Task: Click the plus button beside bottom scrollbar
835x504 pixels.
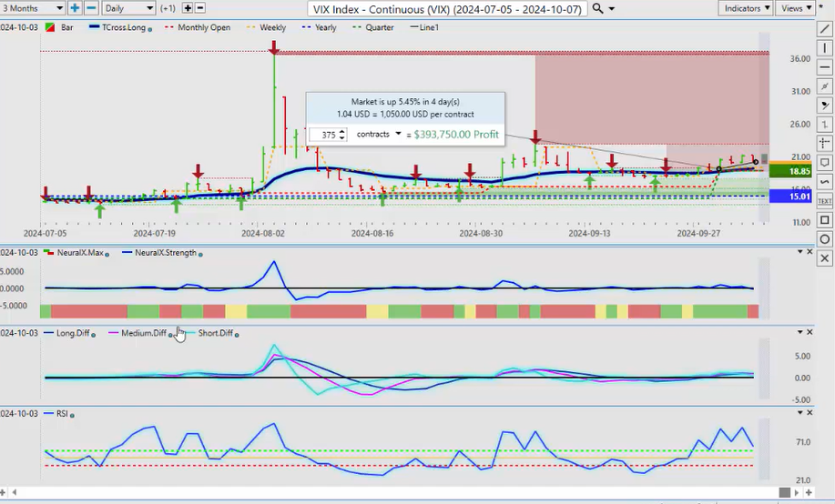Action: click(x=809, y=492)
